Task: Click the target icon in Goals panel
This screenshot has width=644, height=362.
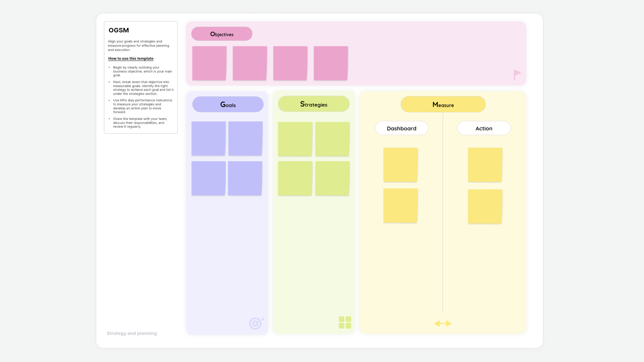Action: tap(256, 323)
